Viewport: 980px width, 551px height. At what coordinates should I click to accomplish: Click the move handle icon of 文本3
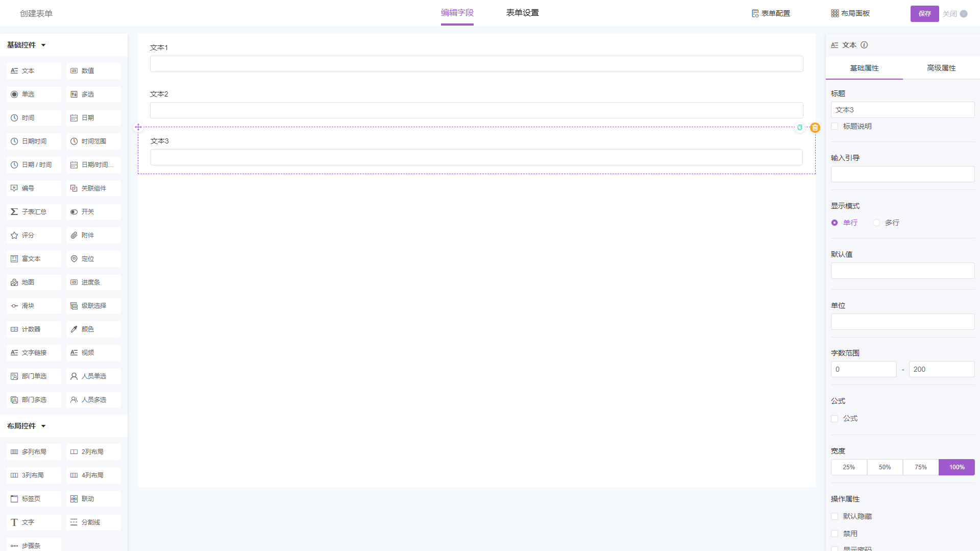point(138,127)
